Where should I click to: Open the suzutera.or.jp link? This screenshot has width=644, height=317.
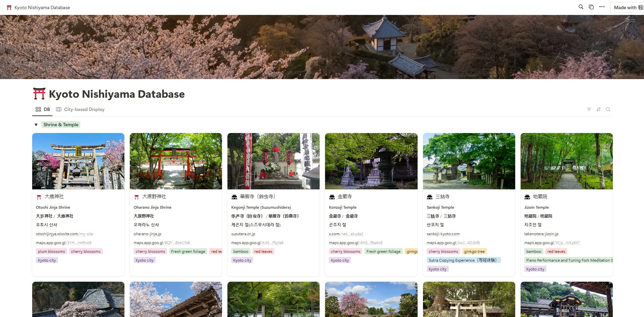[x=243, y=234]
